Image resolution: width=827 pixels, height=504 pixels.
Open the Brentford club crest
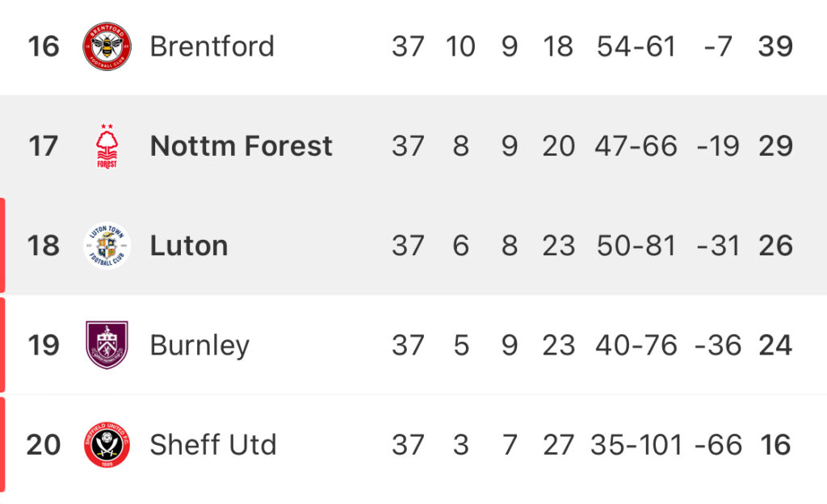pos(107,46)
